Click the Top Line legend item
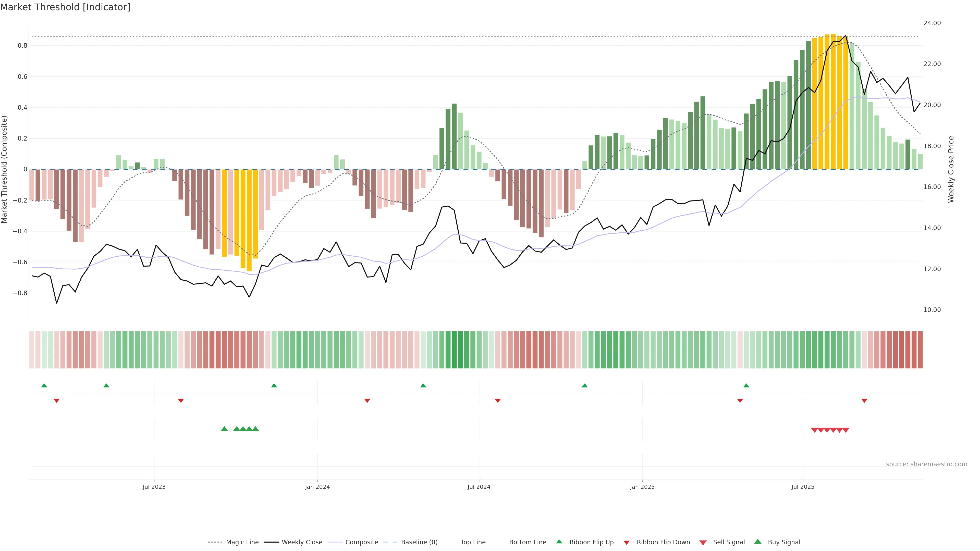This screenshot has width=980, height=551. [x=473, y=542]
